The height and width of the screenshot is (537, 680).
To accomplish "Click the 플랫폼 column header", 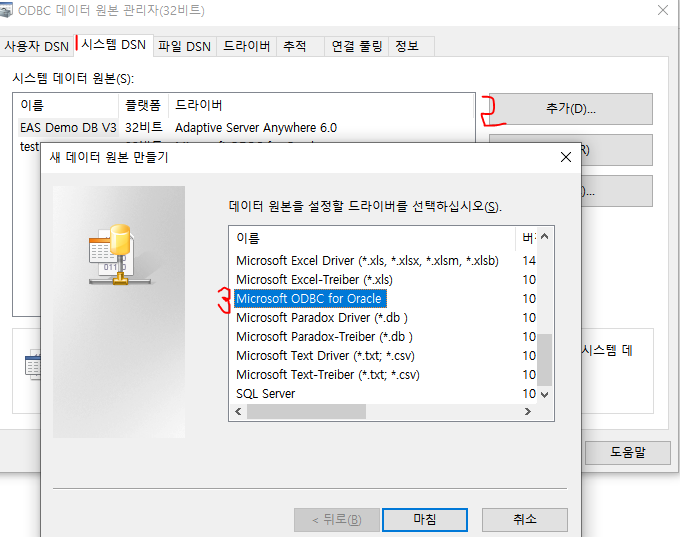I will [143, 105].
